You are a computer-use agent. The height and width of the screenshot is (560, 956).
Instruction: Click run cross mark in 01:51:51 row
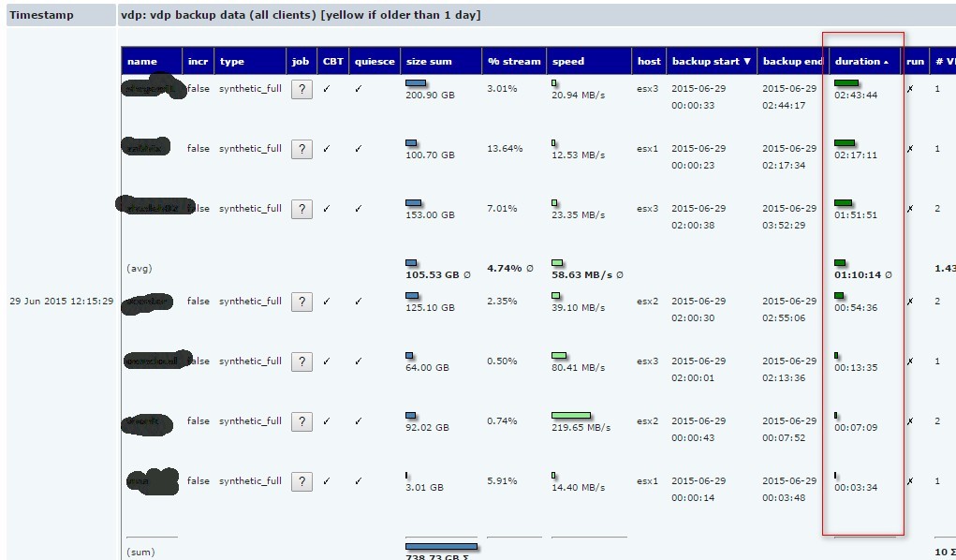tap(910, 209)
